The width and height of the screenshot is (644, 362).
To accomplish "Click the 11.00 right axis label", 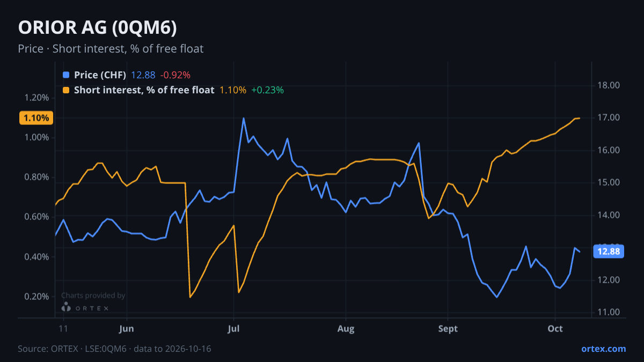I will click(x=608, y=312).
